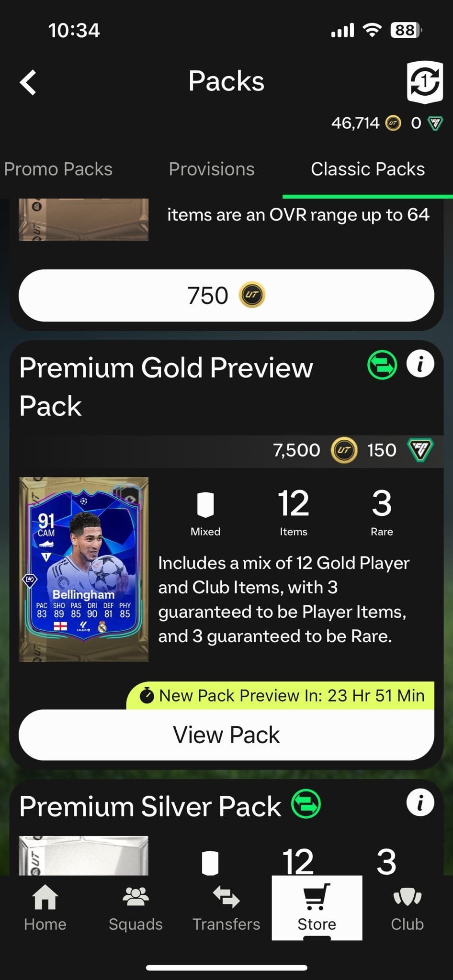The height and width of the screenshot is (980, 453).
Task: Tap the Premium Silver Pack thumbnail
Action: coord(84,856)
